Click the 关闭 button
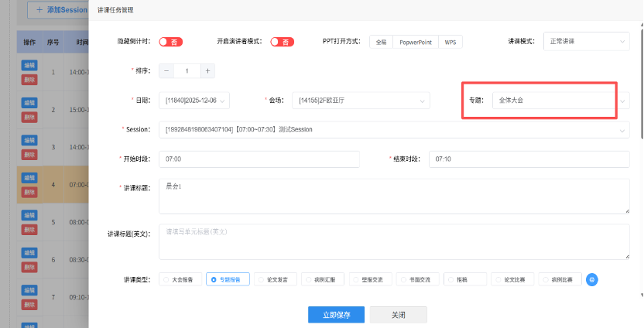Image resolution: width=644 pixels, height=328 pixels. [x=398, y=315]
